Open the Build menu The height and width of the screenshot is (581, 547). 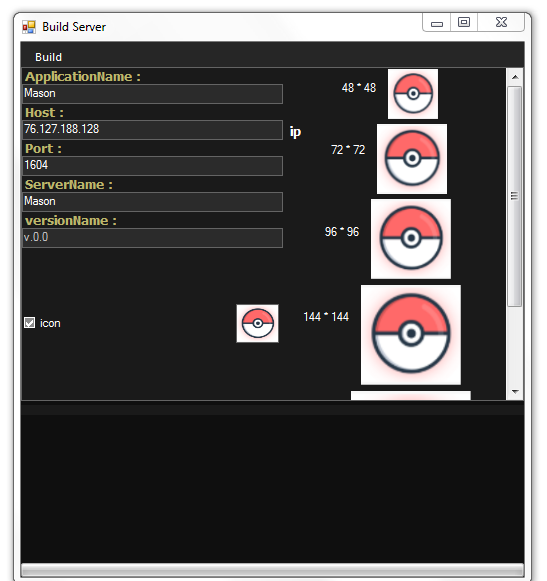48,57
